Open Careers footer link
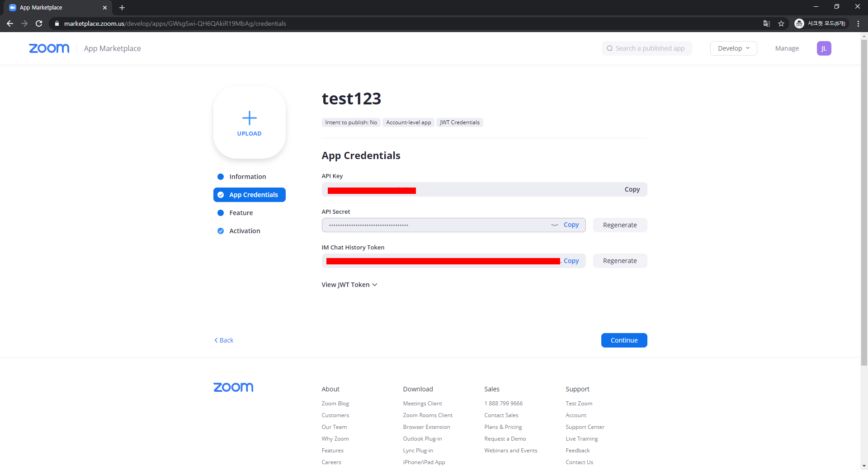The width and height of the screenshot is (868, 470). coord(331,462)
